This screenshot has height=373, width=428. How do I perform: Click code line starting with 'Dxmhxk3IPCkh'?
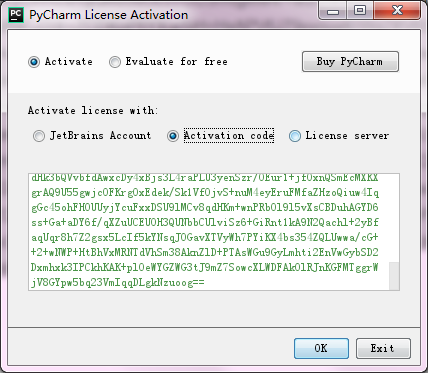(205, 268)
